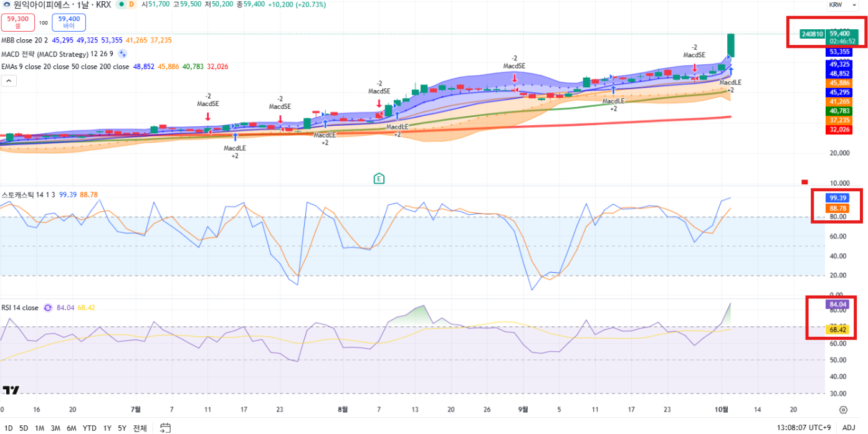Open the KRW currency dropdown
This screenshot has width=868, height=434.
click(x=844, y=4)
